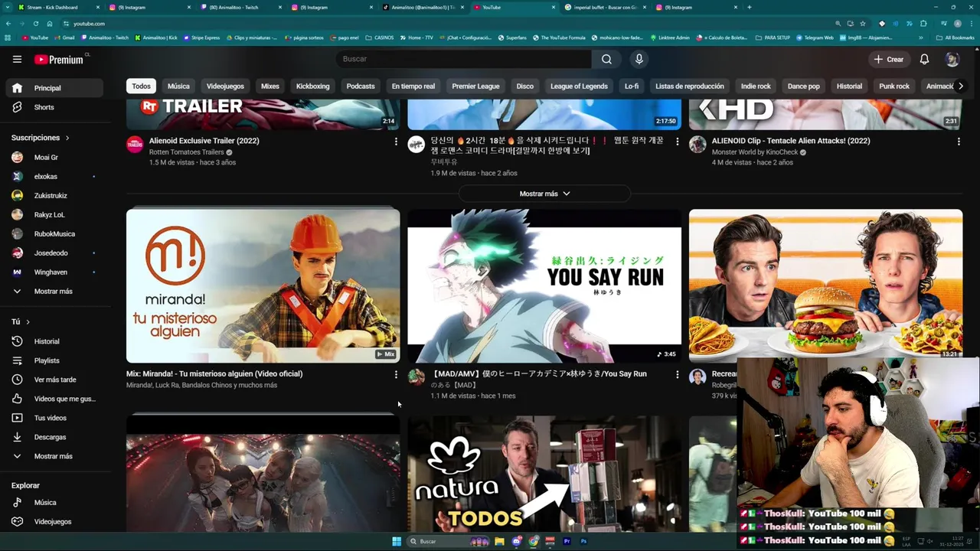Go to Principal in the sidebar
The image size is (980, 551).
54,88
